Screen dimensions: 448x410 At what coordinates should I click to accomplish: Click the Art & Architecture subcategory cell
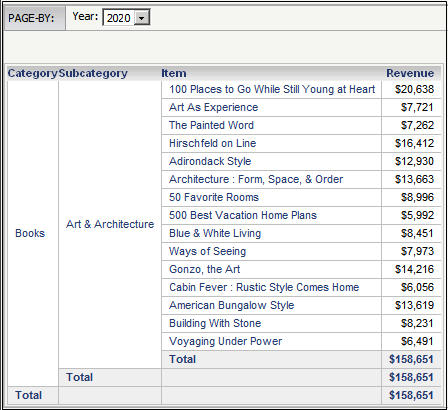pyautogui.click(x=110, y=224)
